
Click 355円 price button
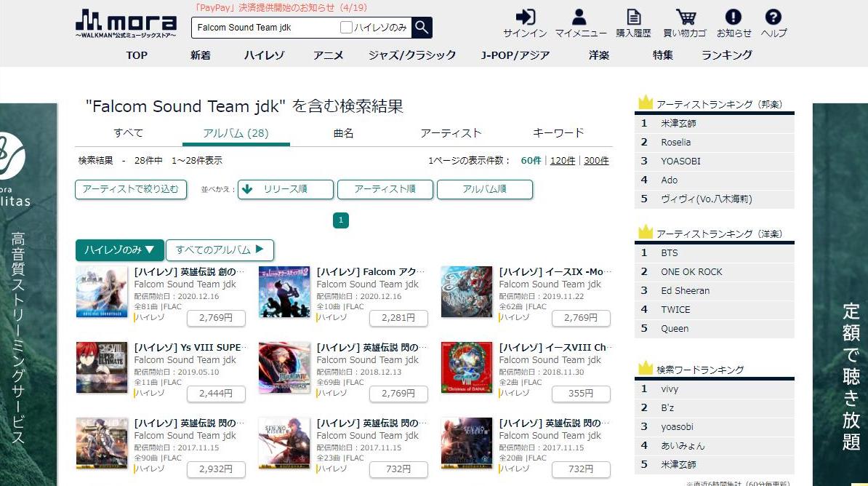click(582, 394)
